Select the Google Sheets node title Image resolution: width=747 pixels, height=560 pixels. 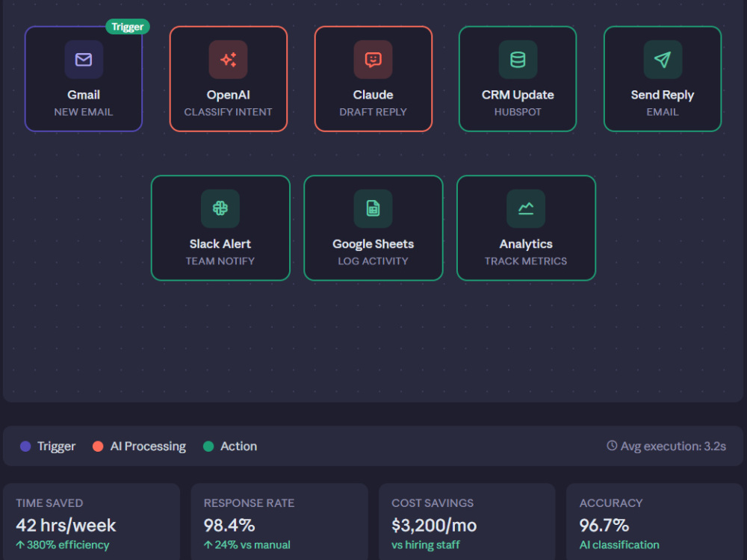[373, 244]
